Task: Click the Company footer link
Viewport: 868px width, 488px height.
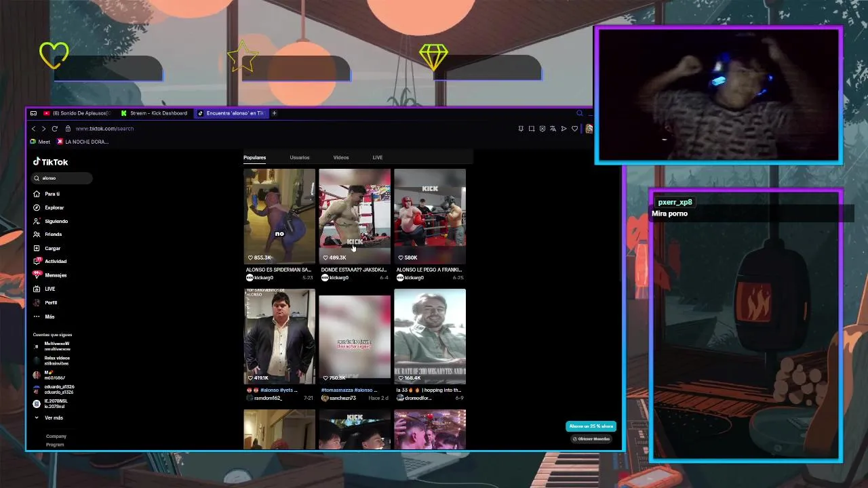Action: pos(56,436)
